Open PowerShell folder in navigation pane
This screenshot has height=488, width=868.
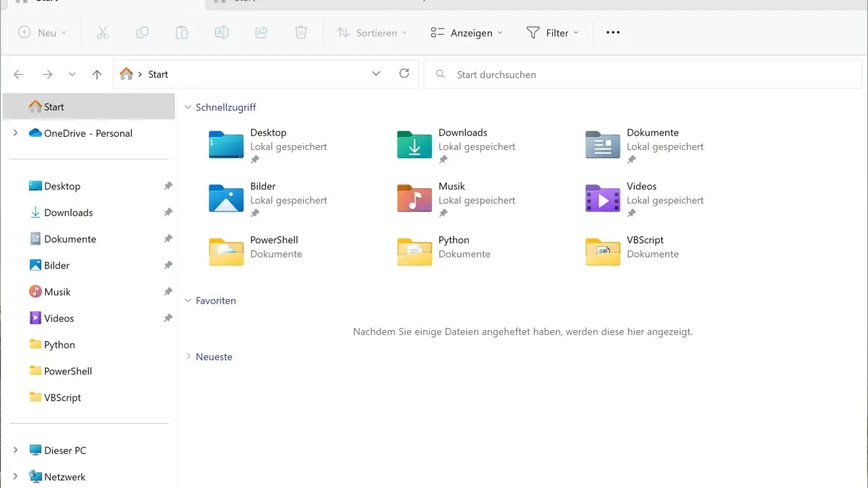tap(60, 371)
